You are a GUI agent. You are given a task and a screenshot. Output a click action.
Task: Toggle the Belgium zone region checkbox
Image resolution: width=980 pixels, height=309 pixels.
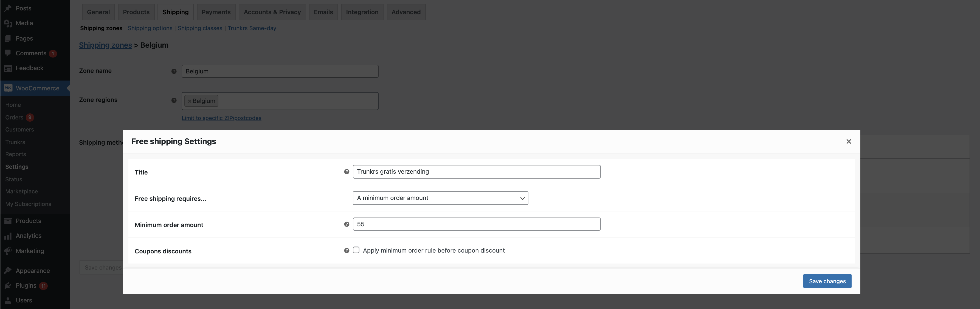tap(189, 101)
